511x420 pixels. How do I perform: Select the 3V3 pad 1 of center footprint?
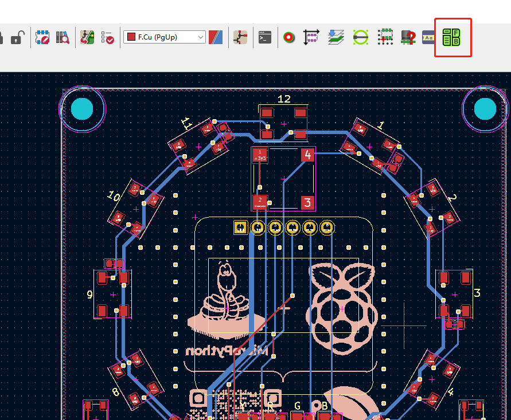click(x=260, y=155)
